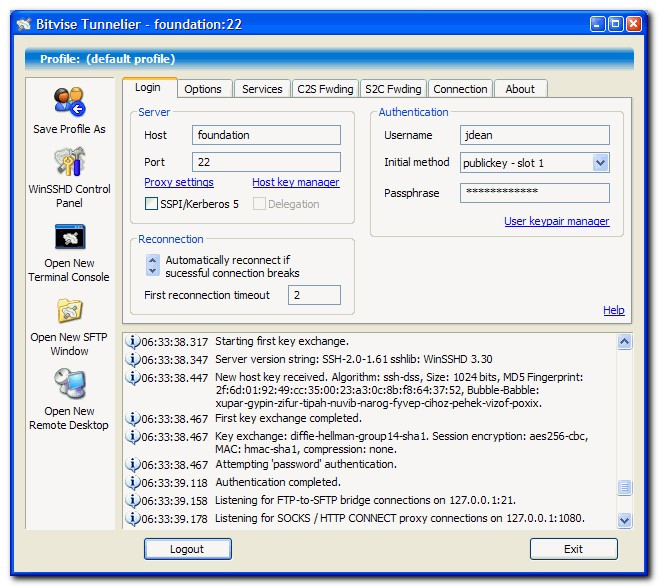Click info icon beside FTP-to-SFTP bridge entry

[133, 500]
